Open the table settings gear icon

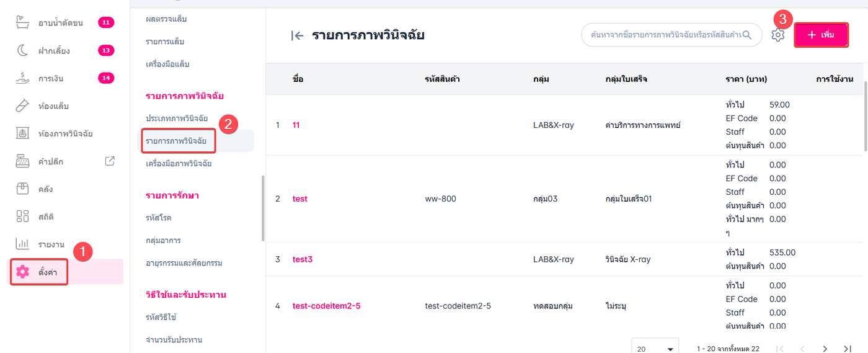click(777, 35)
